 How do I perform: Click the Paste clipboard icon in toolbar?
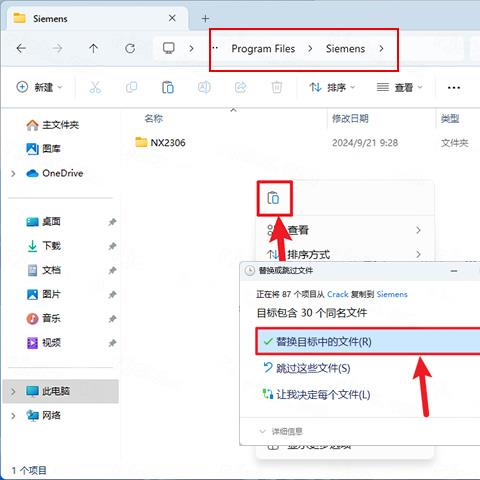[168, 87]
